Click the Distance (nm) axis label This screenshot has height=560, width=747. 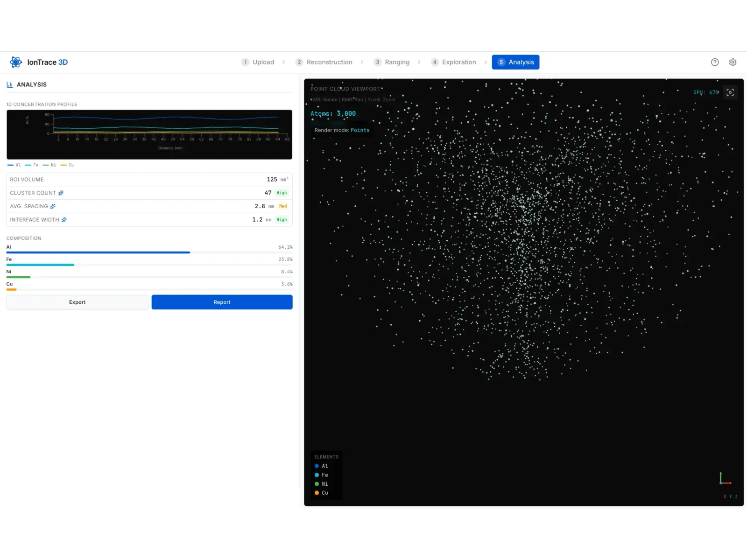click(170, 148)
